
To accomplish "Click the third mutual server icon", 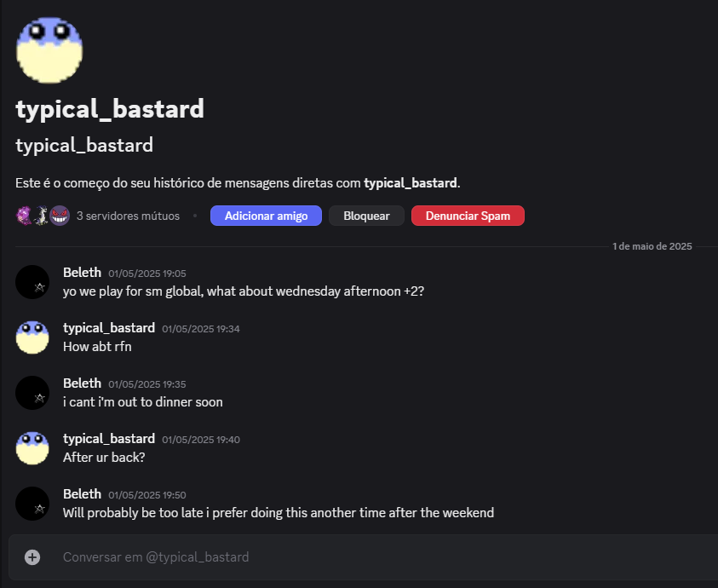I will point(59,216).
